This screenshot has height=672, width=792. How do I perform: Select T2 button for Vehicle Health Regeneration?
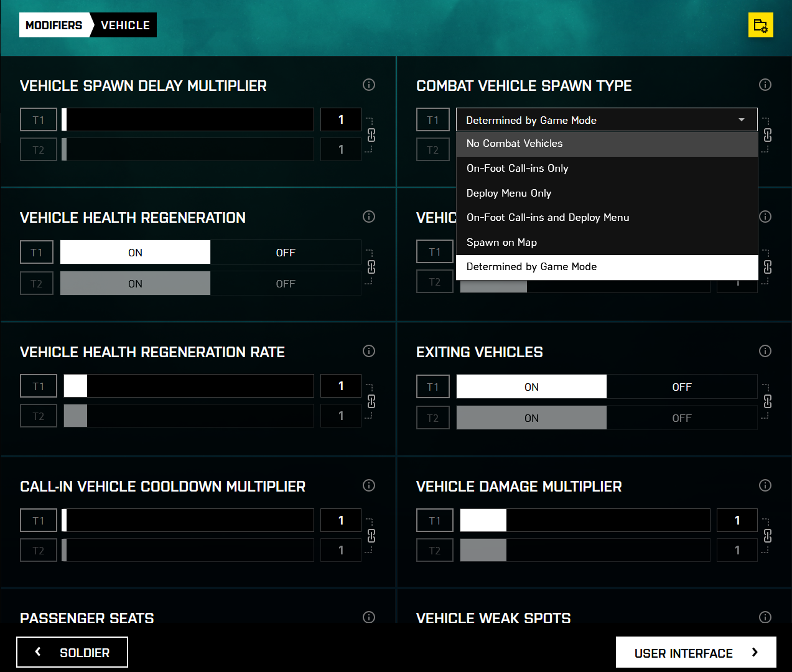pyautogui.click(x=37, y=284)
